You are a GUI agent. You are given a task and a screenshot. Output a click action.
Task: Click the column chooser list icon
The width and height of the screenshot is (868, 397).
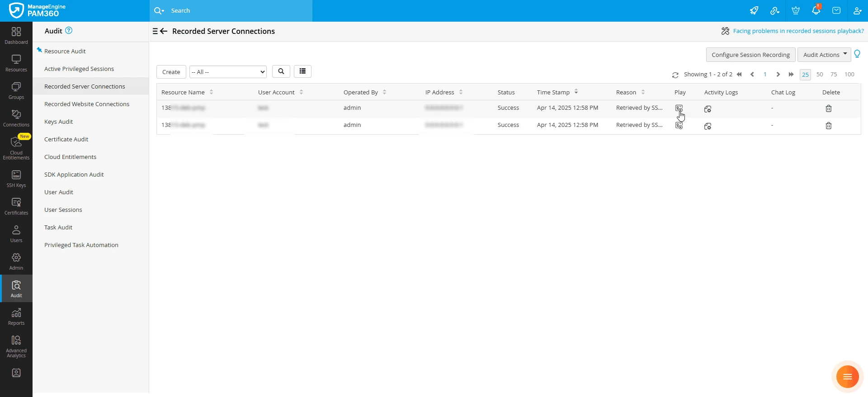click(302, 71)
